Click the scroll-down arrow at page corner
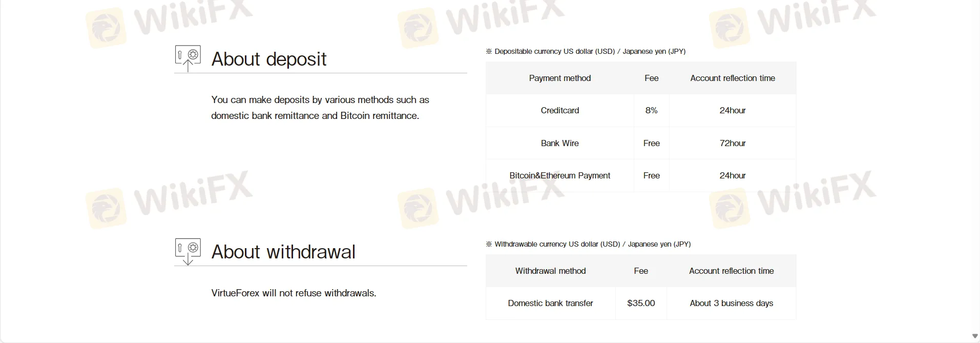The height and width of the screenshot is (343, 980). 974,336
